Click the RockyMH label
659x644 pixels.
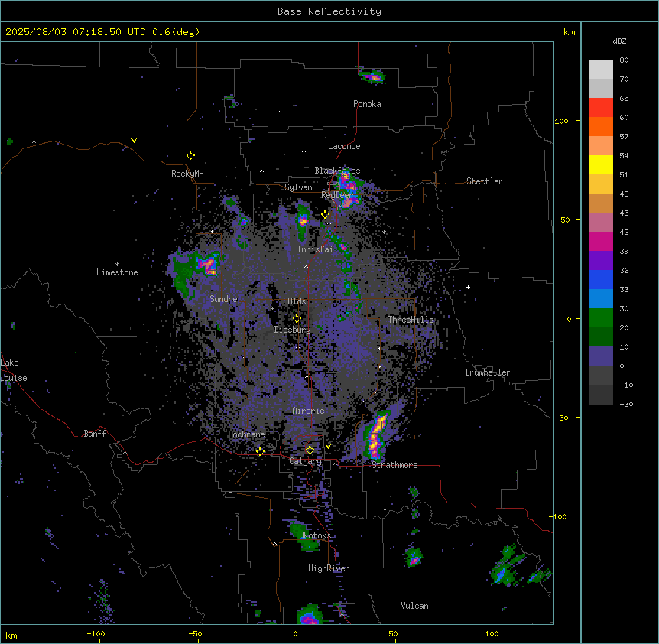tap(187, 174)
